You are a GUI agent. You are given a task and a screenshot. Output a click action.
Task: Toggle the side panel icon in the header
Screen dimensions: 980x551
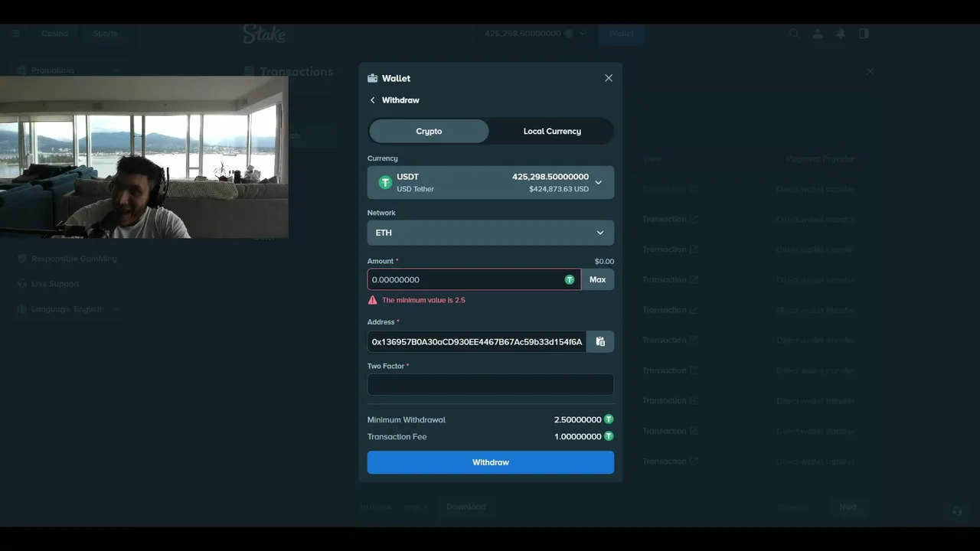point(864,34)
